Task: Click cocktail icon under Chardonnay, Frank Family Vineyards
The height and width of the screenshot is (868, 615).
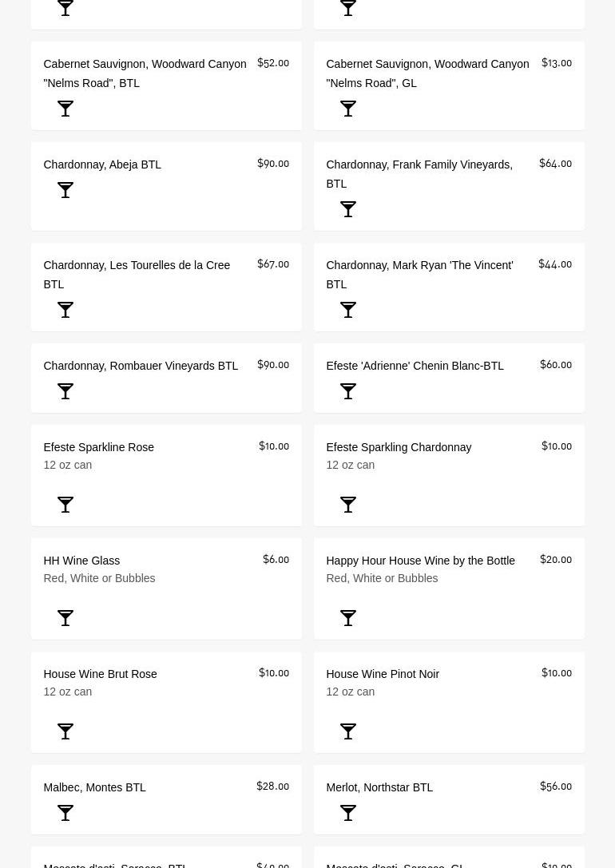Action: (348, 209)
